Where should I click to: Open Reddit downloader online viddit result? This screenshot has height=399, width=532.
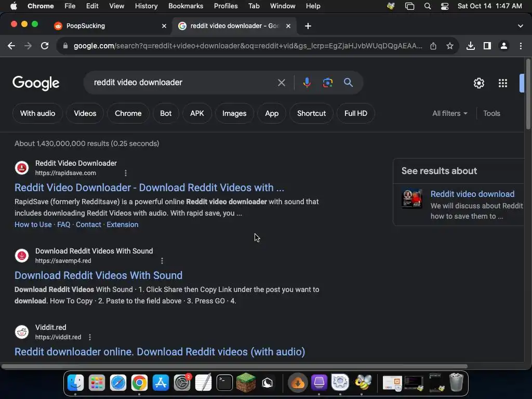coord(160,352)
